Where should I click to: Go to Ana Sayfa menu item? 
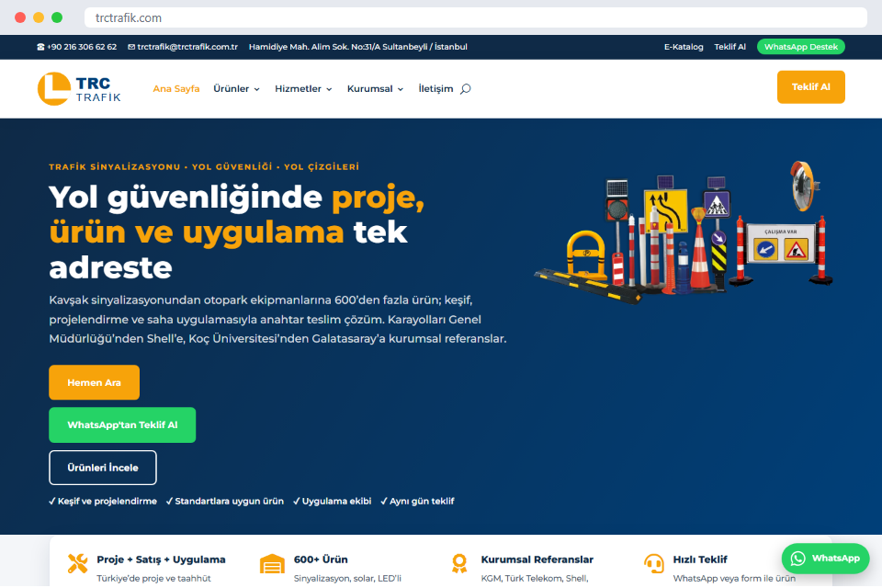click(176, 89)
